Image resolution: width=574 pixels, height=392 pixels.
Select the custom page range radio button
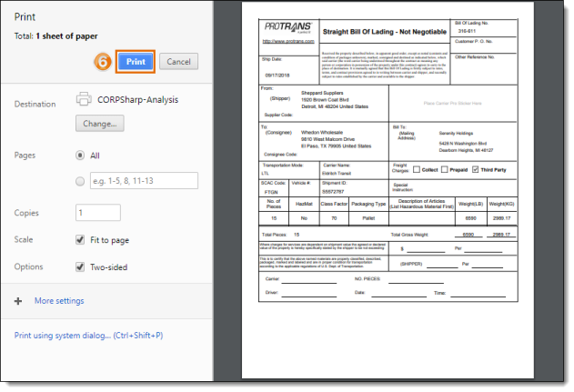click(81, 180)
